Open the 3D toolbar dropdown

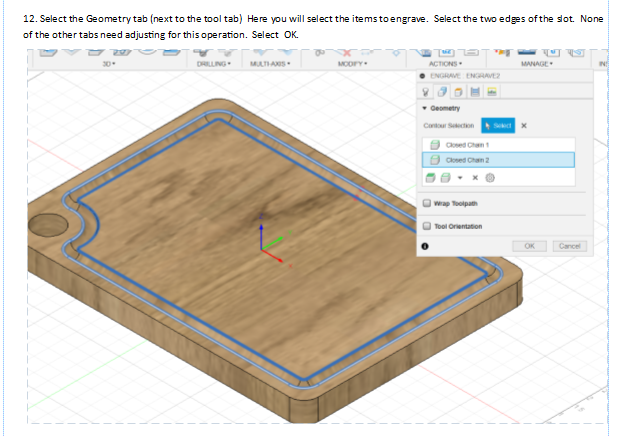[x=109, y=64]
